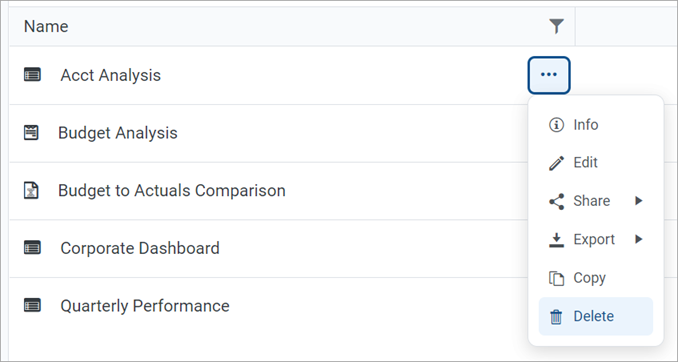Choose Copy from the context menu
This screenshot has height=362, width=678.
coord(595,278)
